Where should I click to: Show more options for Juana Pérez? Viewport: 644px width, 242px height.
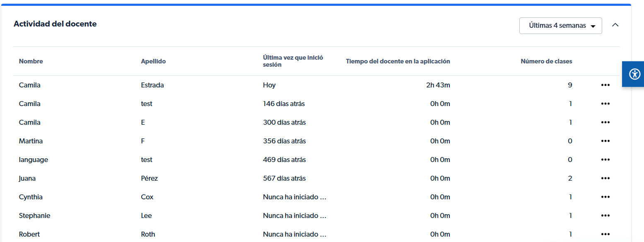[x=605, y=178]
